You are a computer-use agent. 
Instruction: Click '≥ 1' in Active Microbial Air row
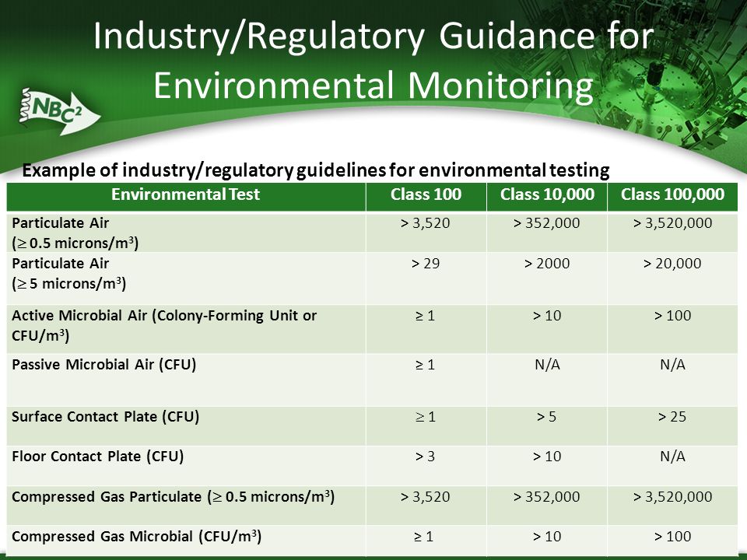point(425,315)
